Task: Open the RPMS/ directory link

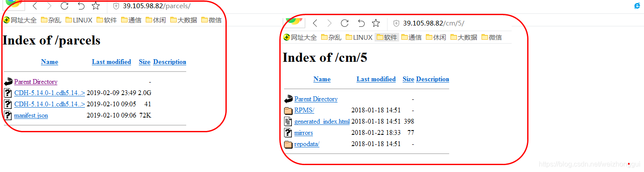Action: 304,110
